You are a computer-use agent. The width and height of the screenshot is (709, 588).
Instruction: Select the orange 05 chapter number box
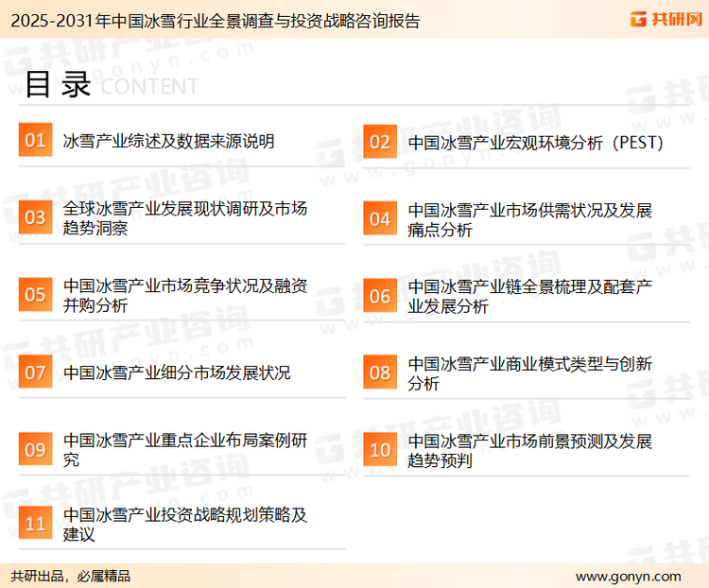(x=35, y=294)
